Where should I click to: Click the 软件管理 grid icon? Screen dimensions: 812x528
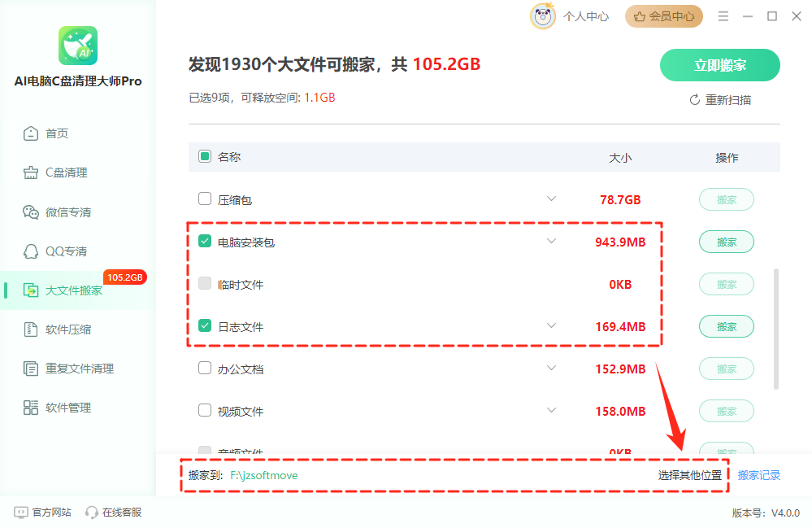click(31, 408)
